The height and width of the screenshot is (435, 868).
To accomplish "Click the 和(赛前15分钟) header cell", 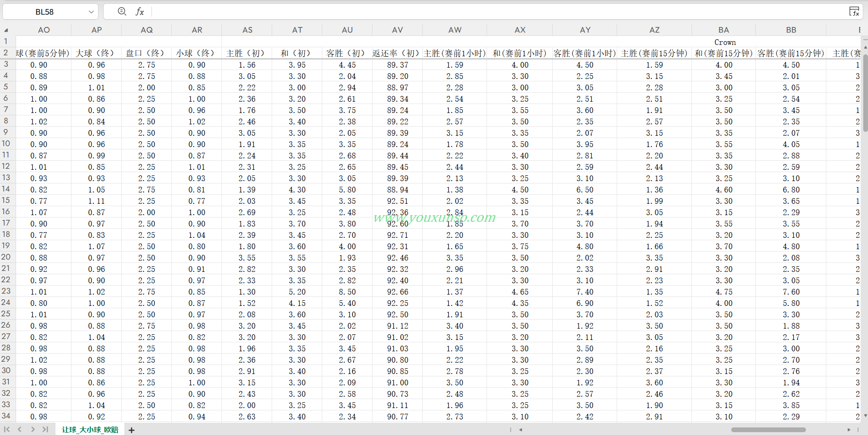I will [724, 53].
